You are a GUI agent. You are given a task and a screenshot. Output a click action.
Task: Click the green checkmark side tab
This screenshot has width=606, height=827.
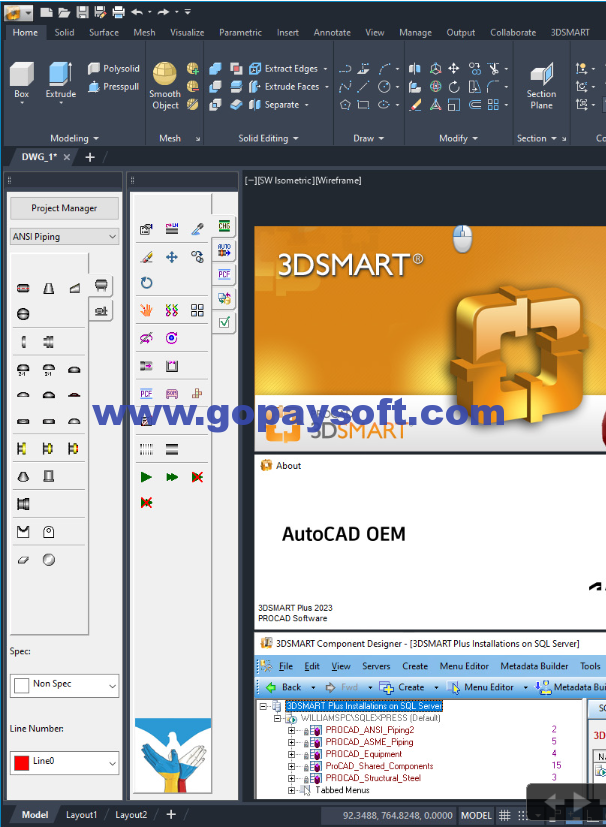224,322
